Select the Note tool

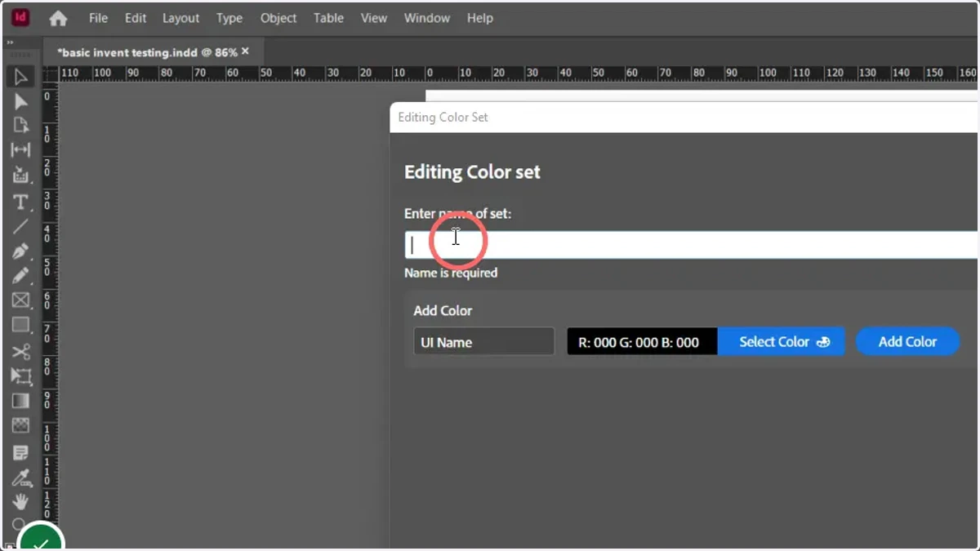20,451
